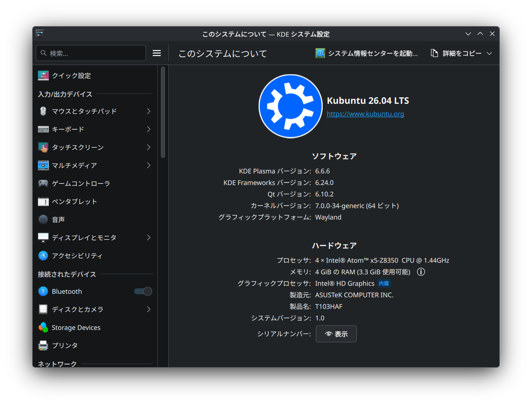
Task: Click the プリンタ printer icon
Action: coord(43,345)
